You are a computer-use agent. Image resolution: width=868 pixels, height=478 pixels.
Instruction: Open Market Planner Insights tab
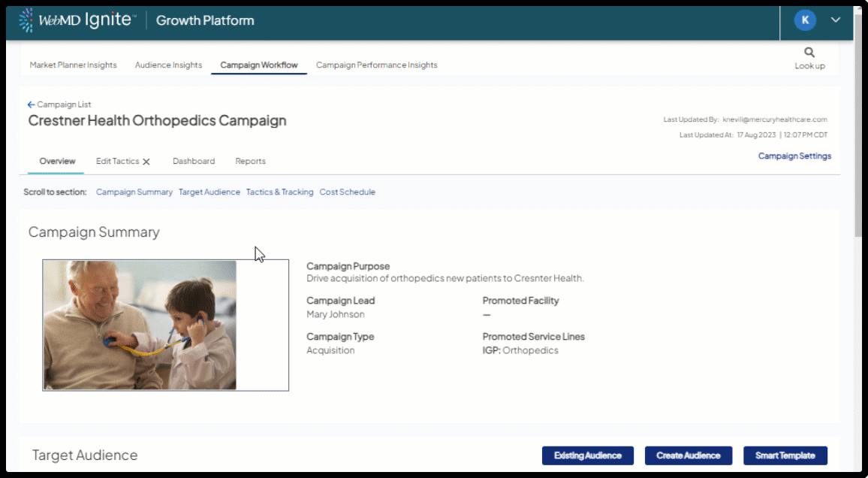(x=73, y=65)
